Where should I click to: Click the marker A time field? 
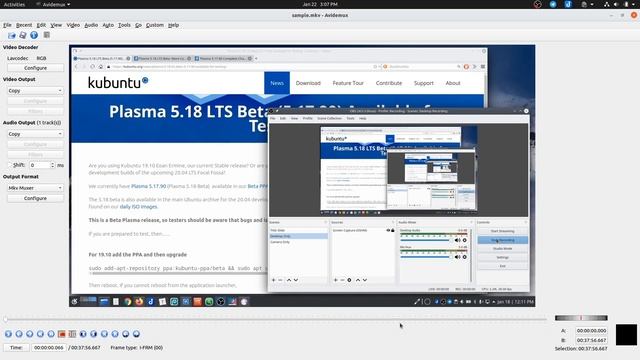(x=591, y=331)
